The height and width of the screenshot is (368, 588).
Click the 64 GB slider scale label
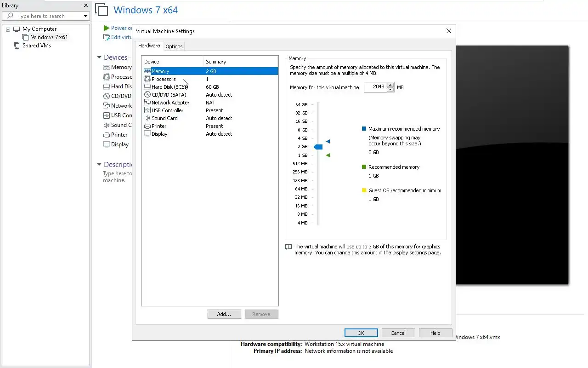point(301,105)
